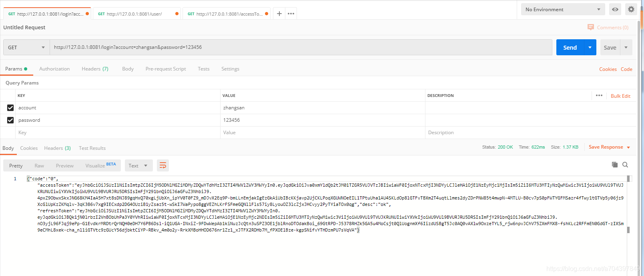Click the account key cell
This screenshot has height=276, width=644.
click(118, 108)
